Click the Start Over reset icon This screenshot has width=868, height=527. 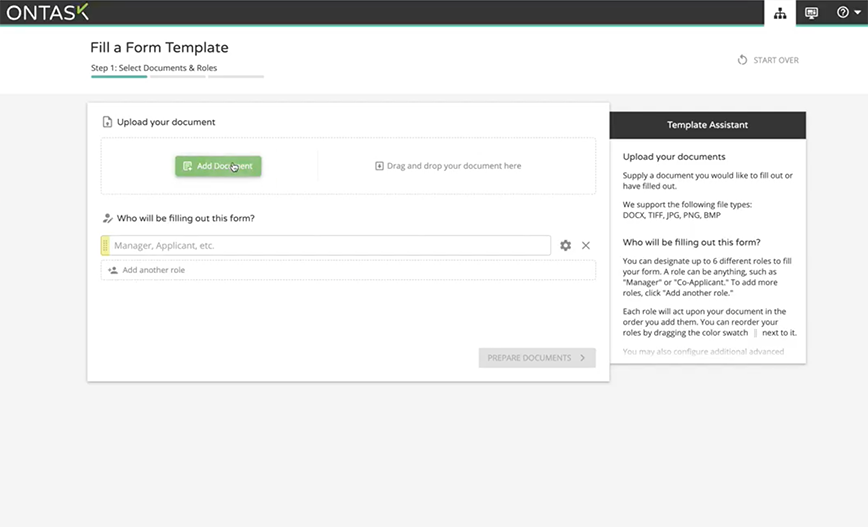point(742,60)
